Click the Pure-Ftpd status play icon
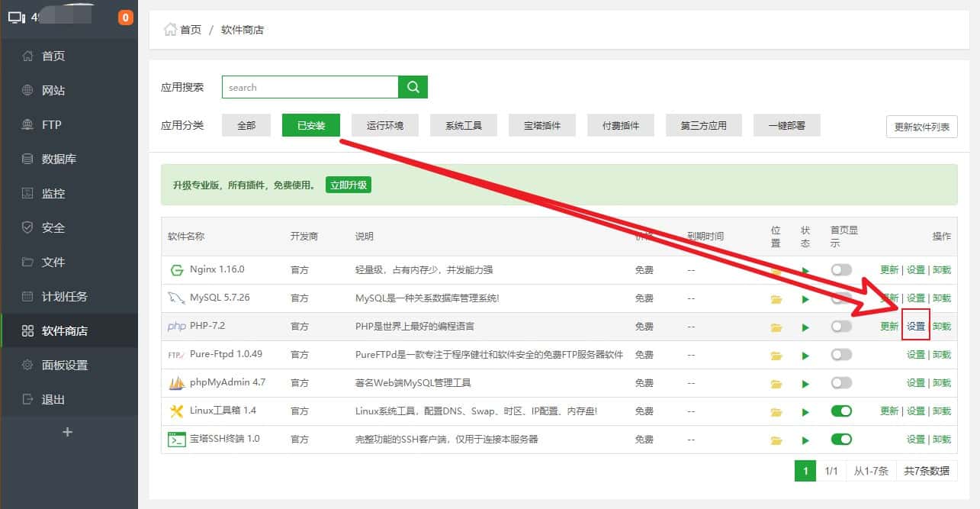Screen dimensions: 980x509 805,356
